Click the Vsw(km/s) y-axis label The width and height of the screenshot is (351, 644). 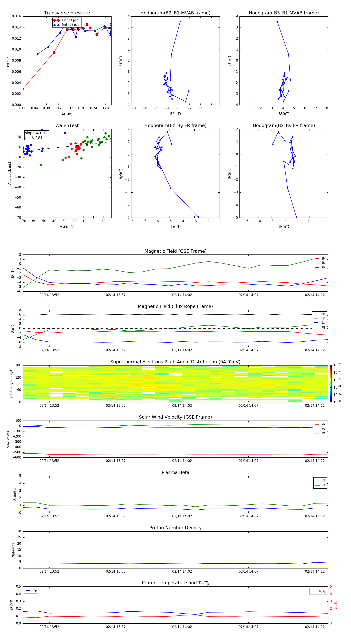(x=8, y=439)
